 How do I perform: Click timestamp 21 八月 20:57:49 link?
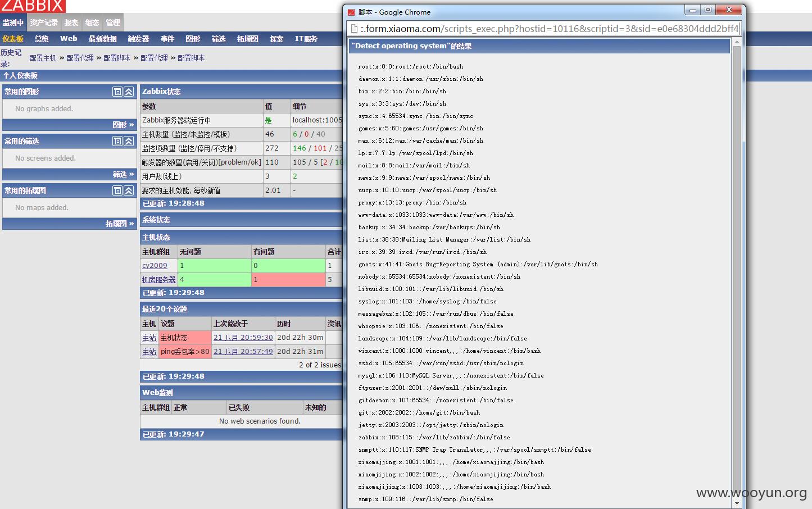(243, 352)
